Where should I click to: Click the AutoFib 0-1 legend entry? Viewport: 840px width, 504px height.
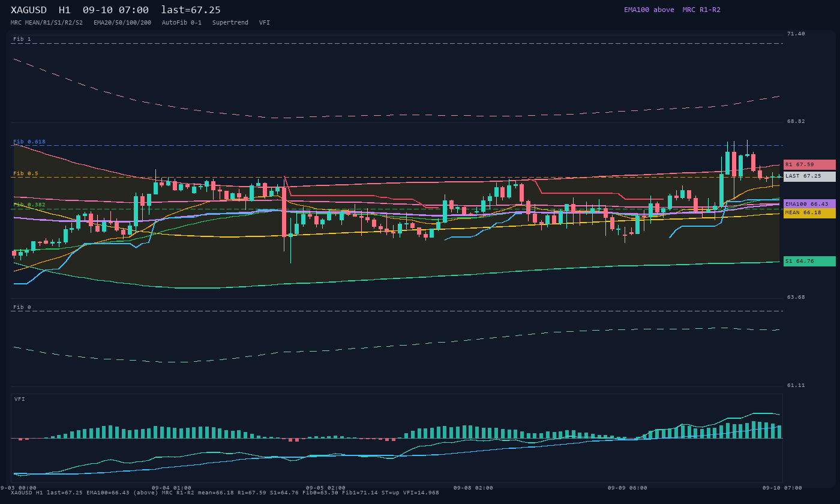182,23
